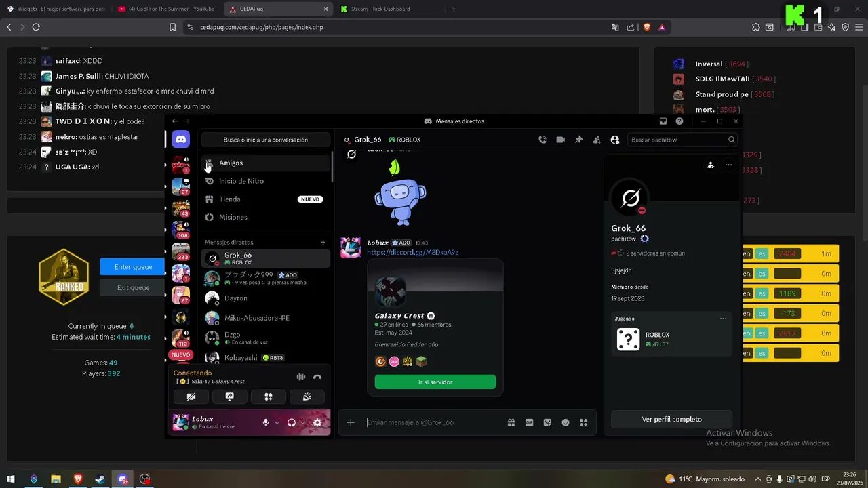The width and height of the screenshot is (868, 488).
Task: Expand headphone output options arrow
Action: (302, 422)
